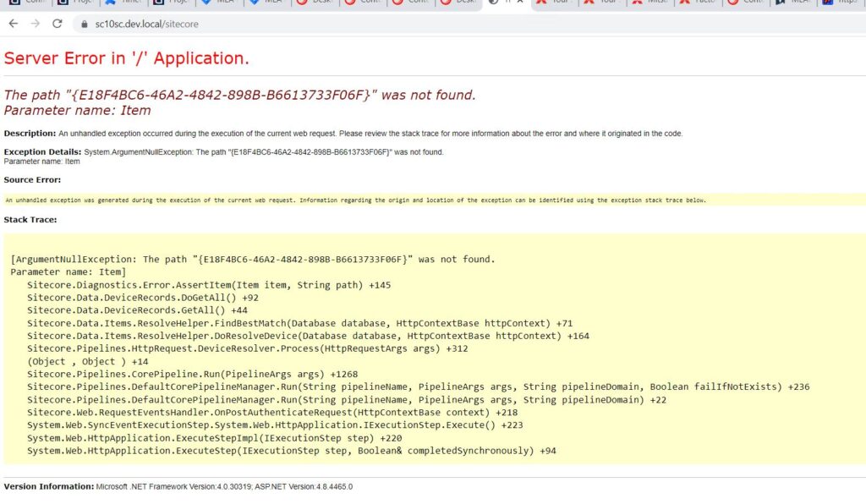866x504 pixels.
Task: Focus the address bar showing sc10sc.dev.local/sitecore
Action: pyautogui.click(x=469, y=25)
